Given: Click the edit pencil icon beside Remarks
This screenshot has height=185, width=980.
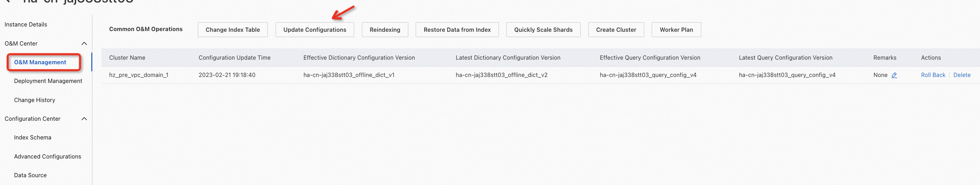Looking at the screenshot, I should click(894, 75).
